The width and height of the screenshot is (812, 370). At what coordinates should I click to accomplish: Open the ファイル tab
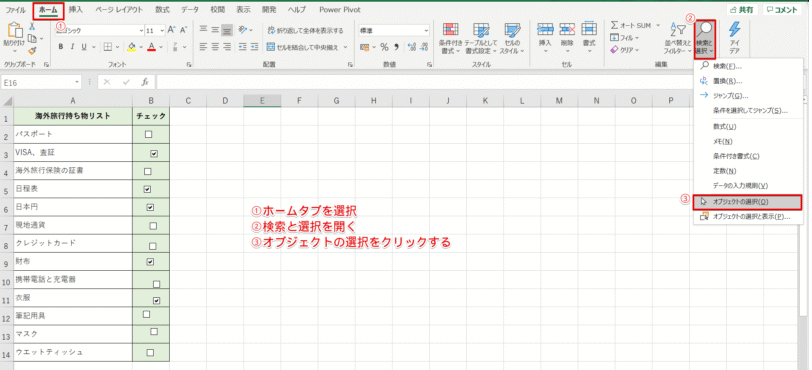pyautogui.click(x=15, y=10)
